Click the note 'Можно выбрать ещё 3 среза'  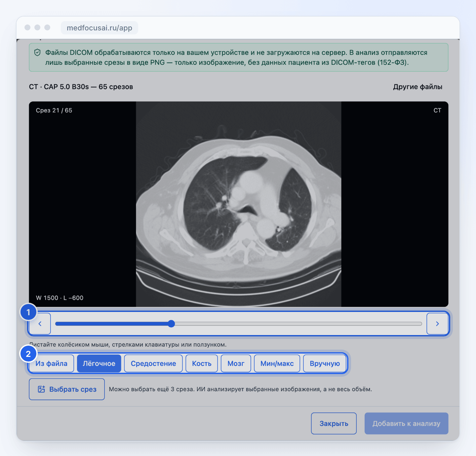coord(241,389)
